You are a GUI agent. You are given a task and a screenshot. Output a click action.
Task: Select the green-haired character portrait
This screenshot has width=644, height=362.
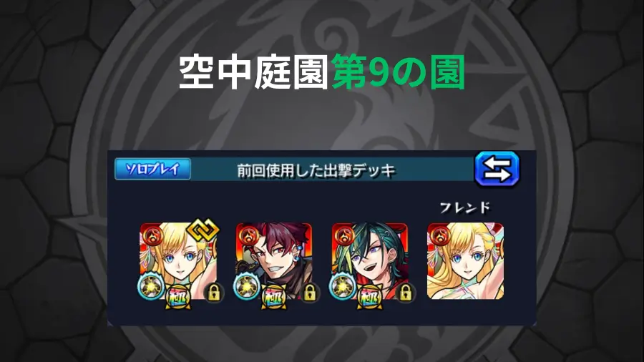click(370, 261)
